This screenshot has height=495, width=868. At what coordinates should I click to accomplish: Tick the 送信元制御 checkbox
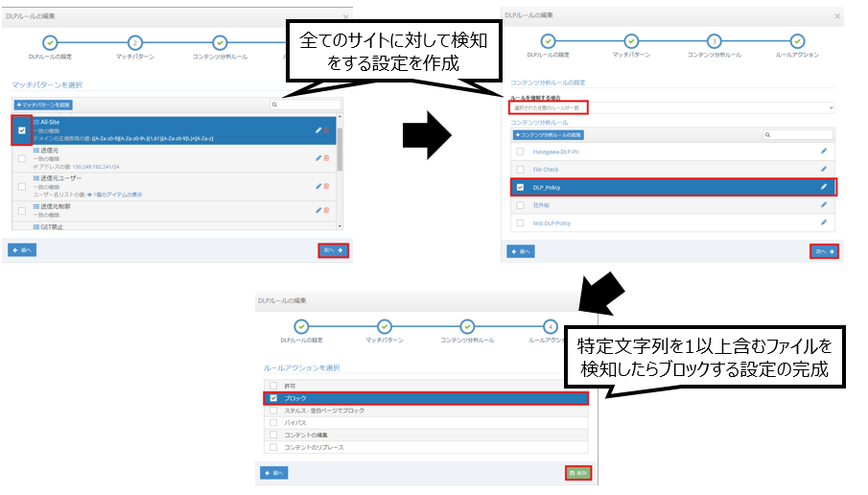tap(22, 211)
